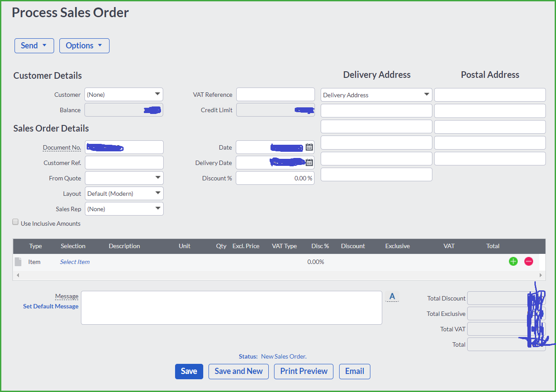Click inside the Customer Ref. field
The height and width of the screenshot is (392, 556).
(x=124, y=162)
